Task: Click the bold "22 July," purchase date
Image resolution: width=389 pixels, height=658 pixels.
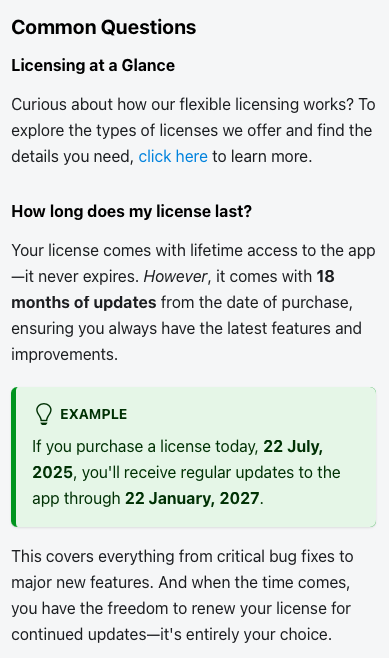Action: [x=293, y=446]
